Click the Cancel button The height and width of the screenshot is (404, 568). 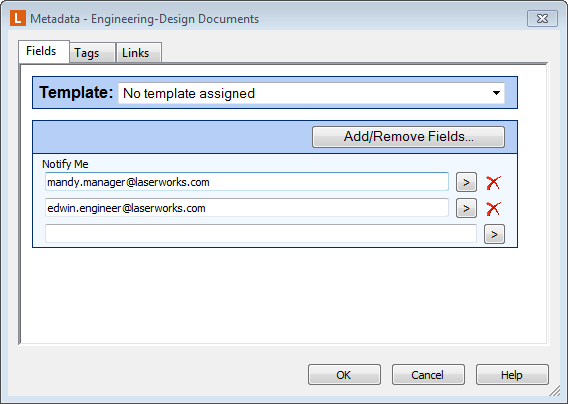click(428, 375)
